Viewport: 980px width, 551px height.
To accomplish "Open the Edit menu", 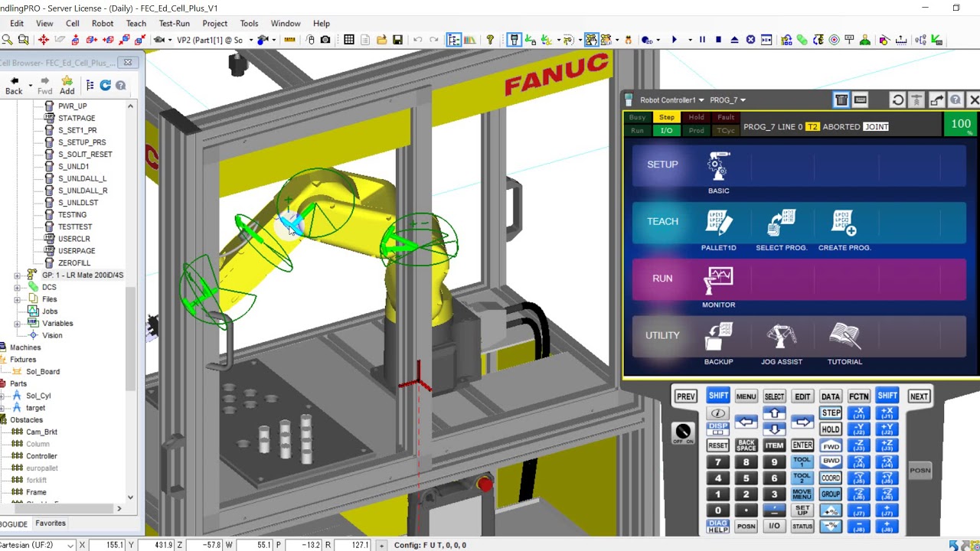I will pos(16,24).
